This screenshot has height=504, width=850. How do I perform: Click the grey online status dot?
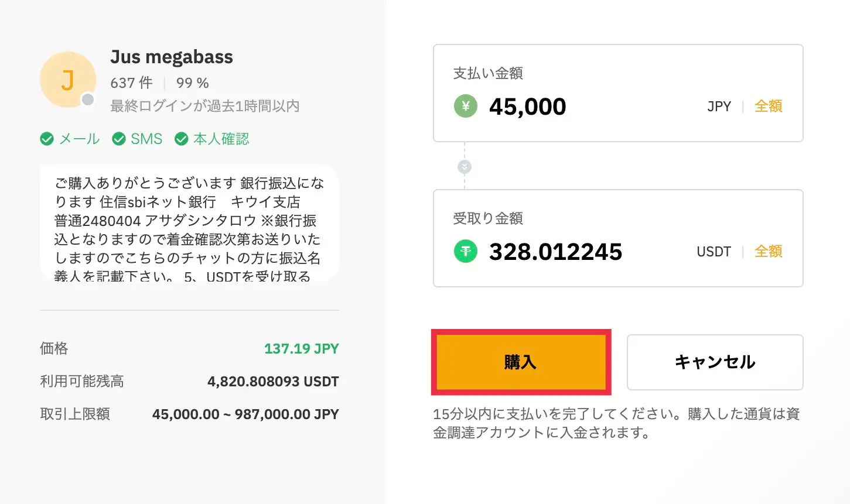pyautogui.click(x=88, y=100)
